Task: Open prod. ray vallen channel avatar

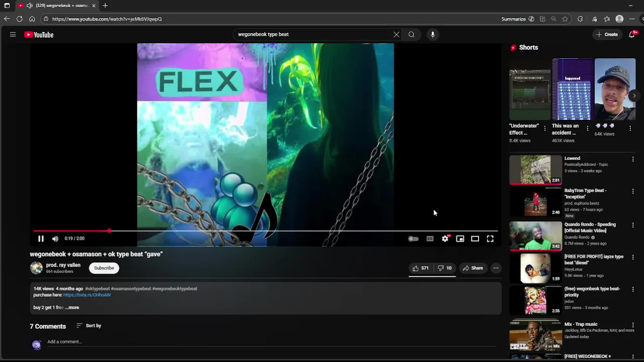Action: coord(36,268)
